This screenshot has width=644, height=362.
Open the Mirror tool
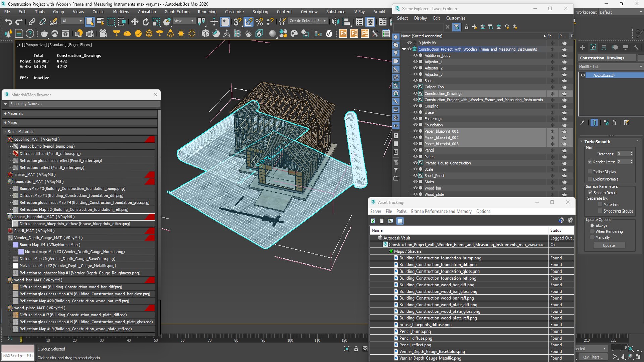tap(335, 22)
